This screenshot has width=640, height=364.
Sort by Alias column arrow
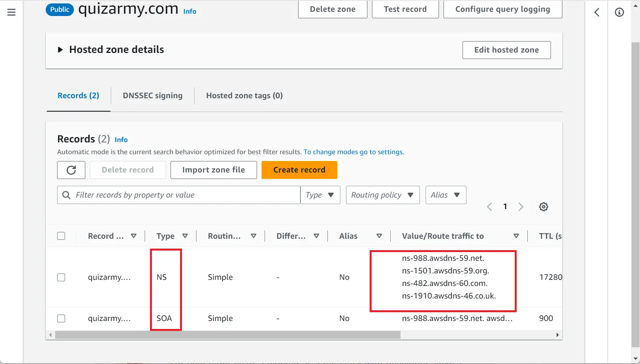click(379, 236)
